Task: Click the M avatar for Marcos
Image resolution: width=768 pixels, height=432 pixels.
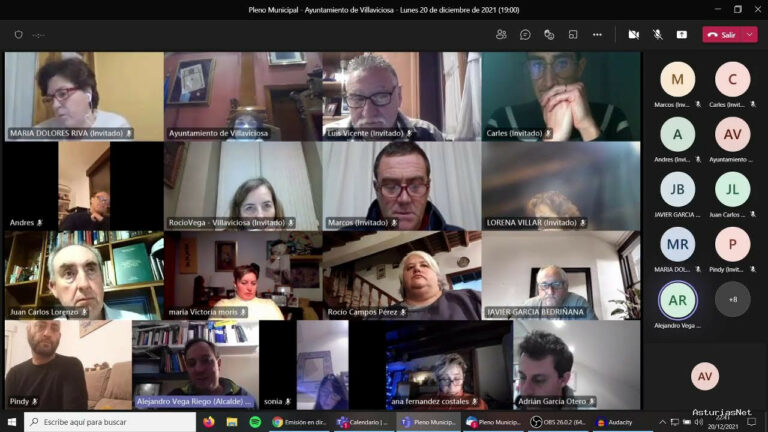Action: 677,79
